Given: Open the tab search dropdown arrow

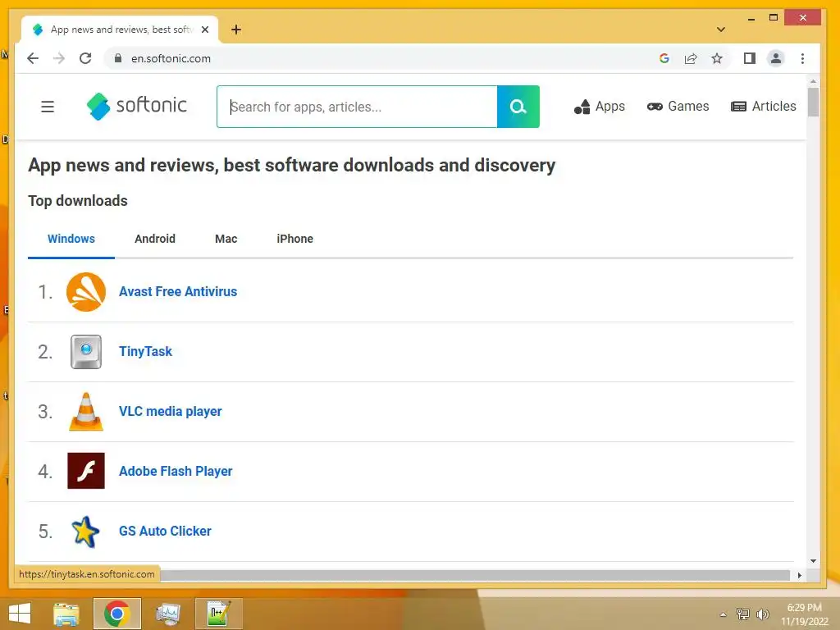Looking at the screenshot, I should [x=721, y=30].
